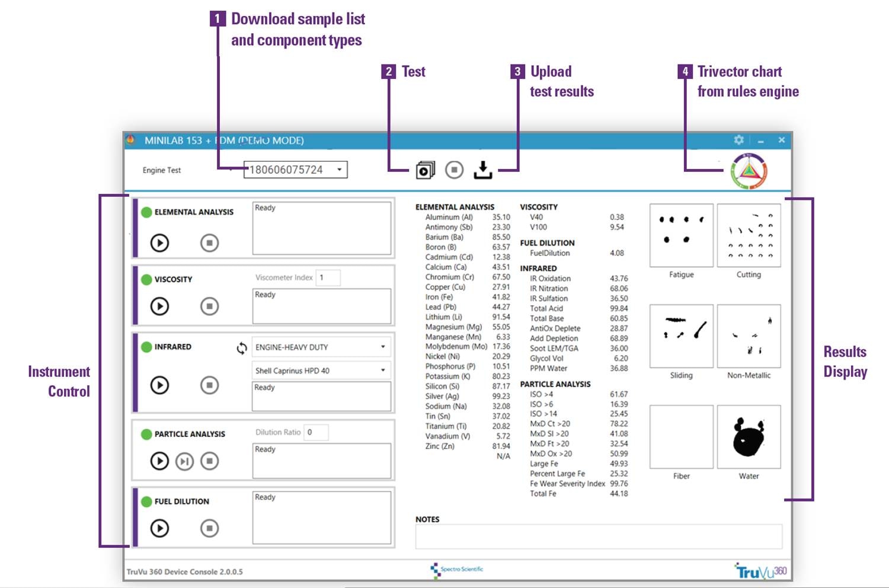889x588 pixels.
Task: Click Elemental Analysis status box
Action: click(322, 228)
